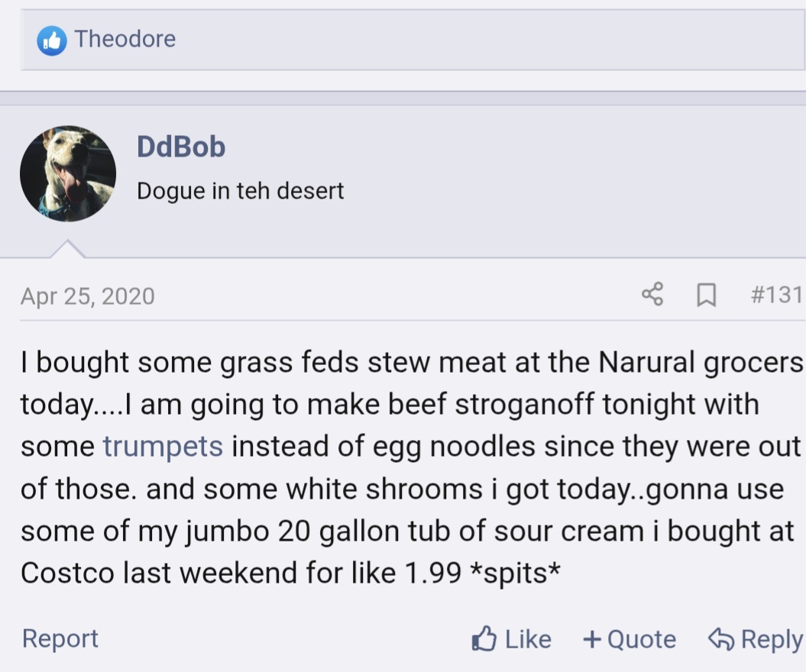Click the Reply text button

click(772, 639)
